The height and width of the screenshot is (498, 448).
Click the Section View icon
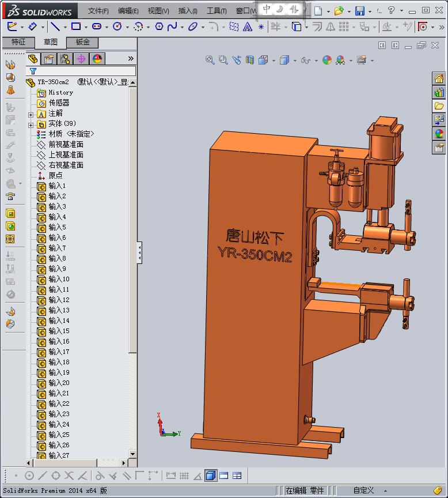(x=250, y=60)
